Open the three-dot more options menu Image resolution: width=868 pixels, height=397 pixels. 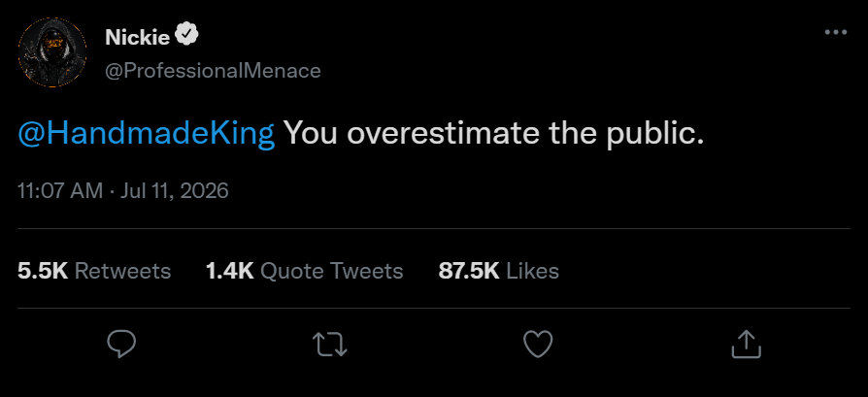[x=835, y=33]
